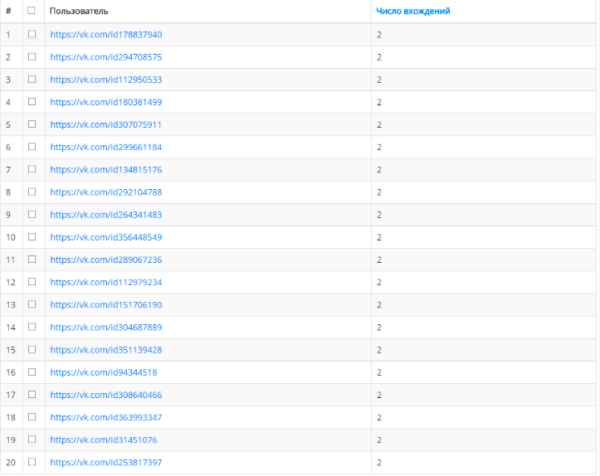
Task: Visit https://vk.com/id363993347 in row 18
Action: click(106, 417)
